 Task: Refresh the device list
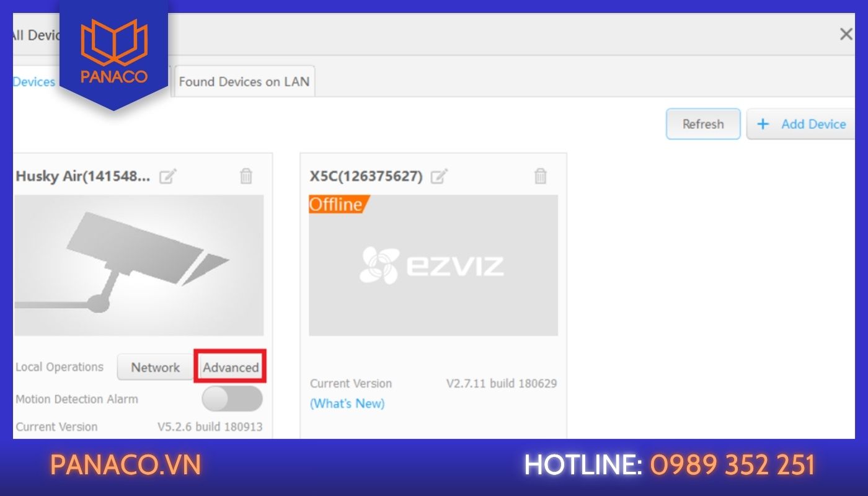(x=703, y=124)
